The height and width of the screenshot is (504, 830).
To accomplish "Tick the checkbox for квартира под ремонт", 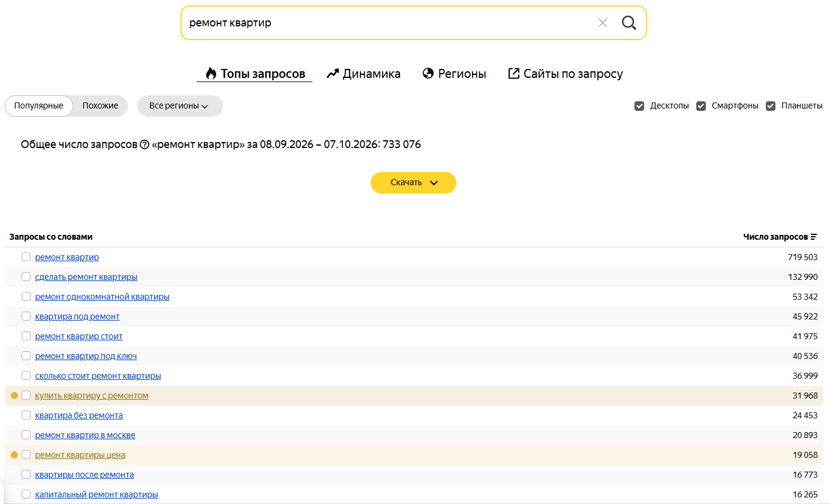I will (x=26, y=316).
